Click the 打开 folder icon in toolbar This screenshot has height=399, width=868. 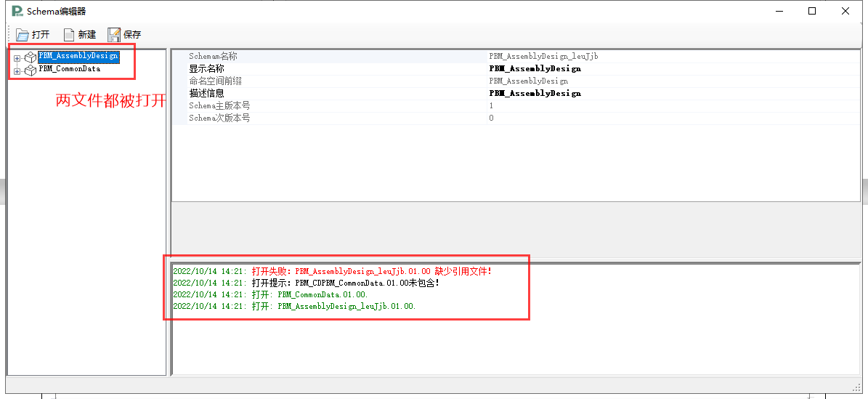[22, 35]
